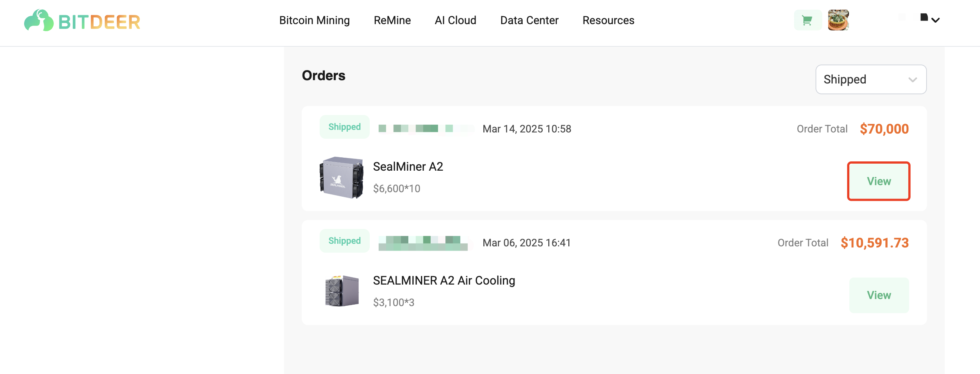Click the SEALMINER A2 Air Cooling name
The height and width of the screenshot is (374, 980).
point(444,280)
